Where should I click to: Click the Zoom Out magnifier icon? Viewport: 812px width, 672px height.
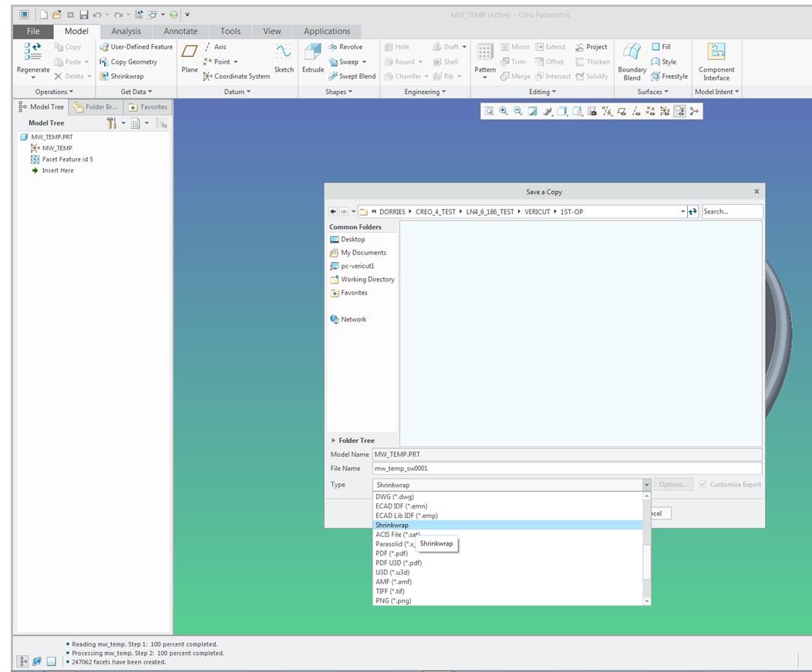point(518,111)
